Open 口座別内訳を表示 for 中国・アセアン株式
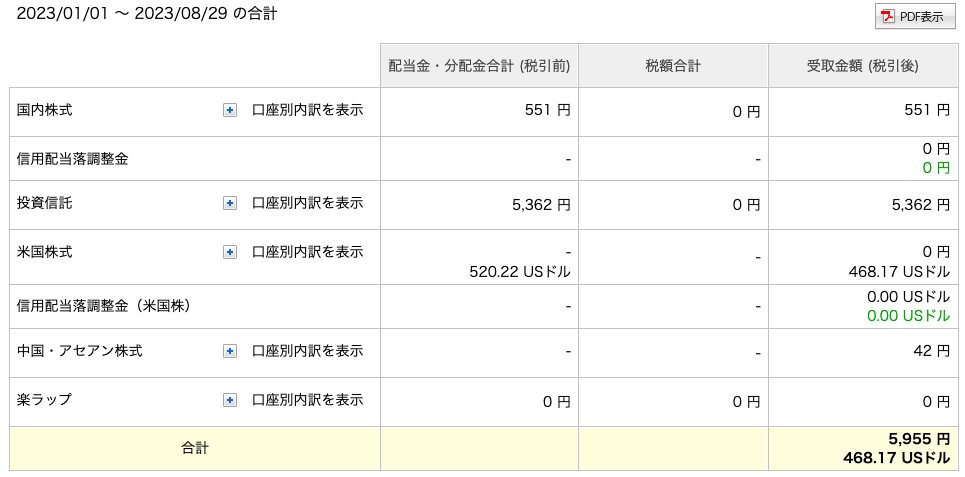Screen dimensions: 965x477 coord(308,351)
